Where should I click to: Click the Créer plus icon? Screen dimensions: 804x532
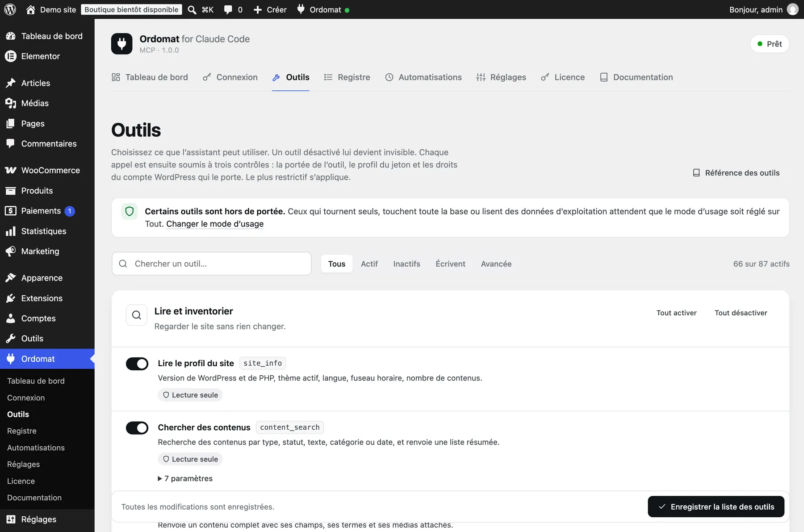257,9
